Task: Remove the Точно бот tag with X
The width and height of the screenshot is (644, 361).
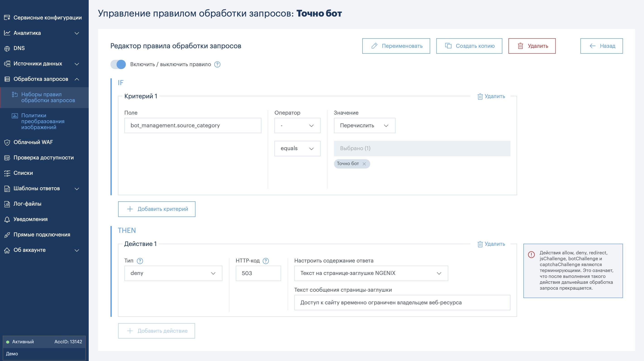Action: (364, 164)
